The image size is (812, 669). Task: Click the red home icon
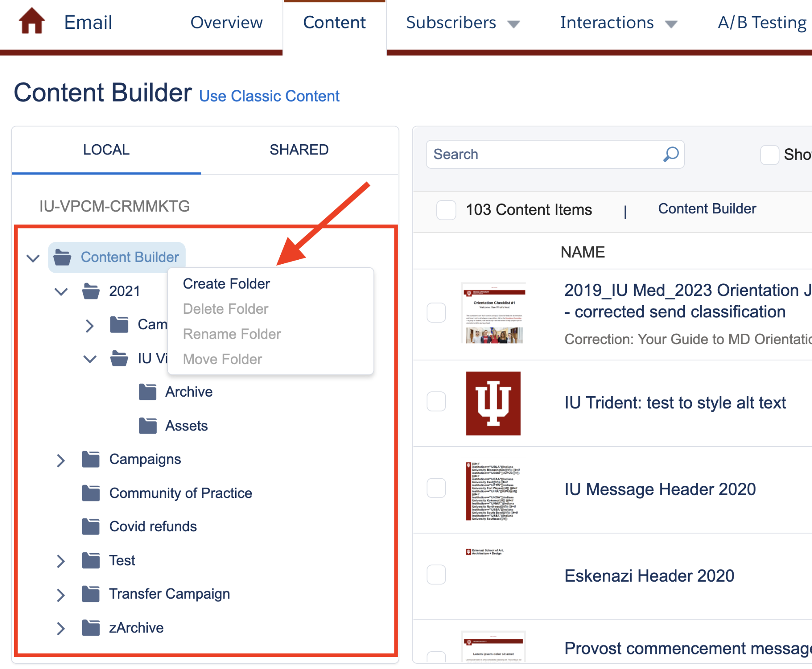point(32,21)
